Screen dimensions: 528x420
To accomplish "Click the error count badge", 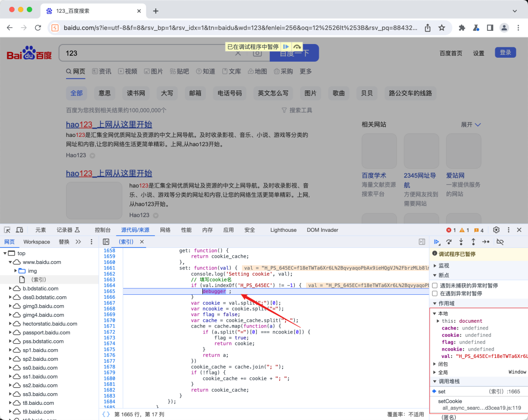I will tap(451, 230).
